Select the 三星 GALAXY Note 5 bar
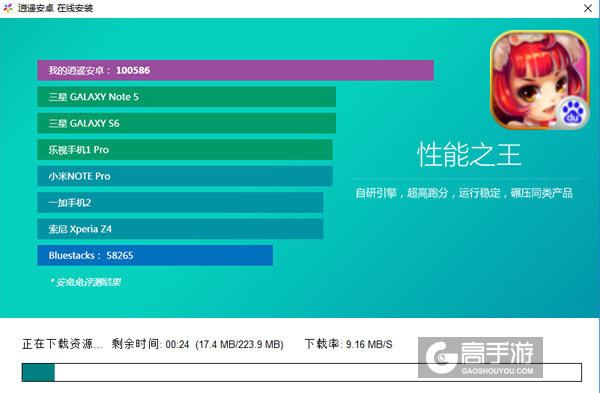 tap(186, 97)
